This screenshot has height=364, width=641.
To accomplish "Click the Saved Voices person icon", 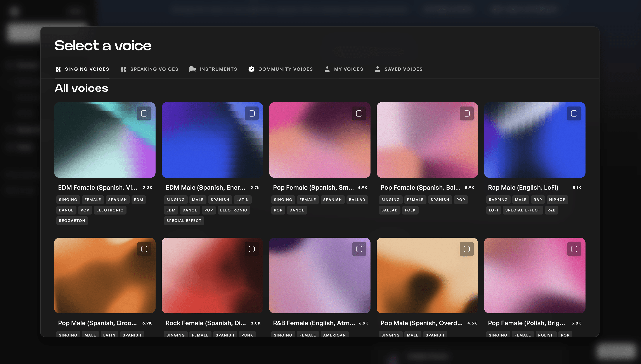I will pos(378,69).
